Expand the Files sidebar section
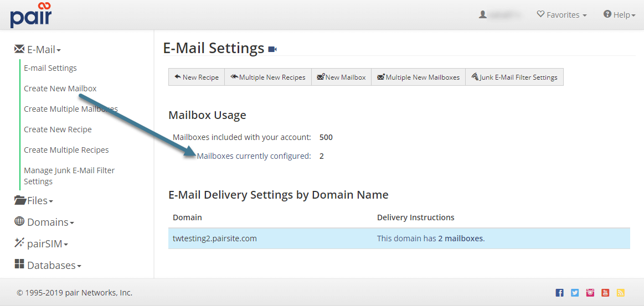This screenshot has width=644, height=306. coord(34,201)
